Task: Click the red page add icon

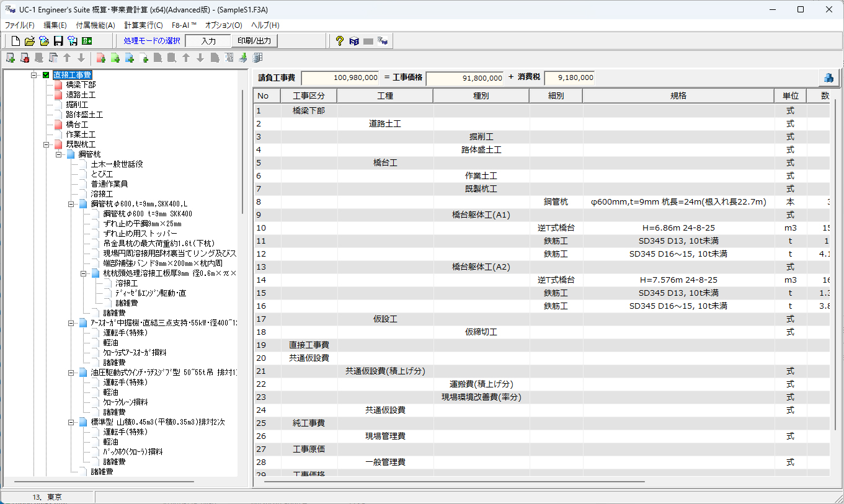Action: 100,58
